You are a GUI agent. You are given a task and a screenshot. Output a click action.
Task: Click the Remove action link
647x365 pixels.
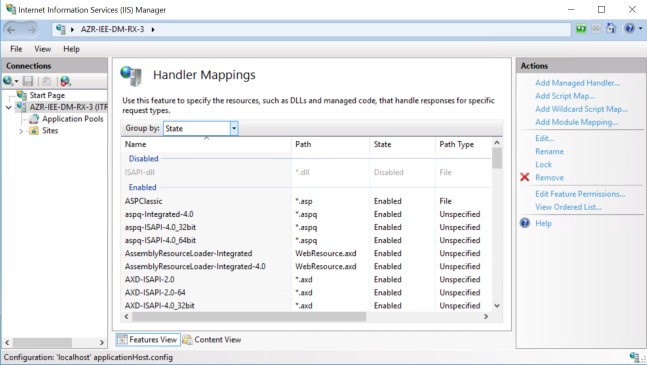click(x=549, y=178)
